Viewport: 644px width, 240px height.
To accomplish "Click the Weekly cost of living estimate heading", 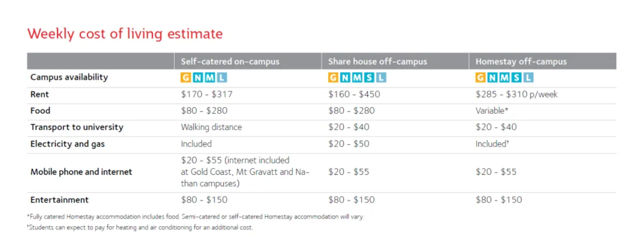I will click(x=125, y=34).
